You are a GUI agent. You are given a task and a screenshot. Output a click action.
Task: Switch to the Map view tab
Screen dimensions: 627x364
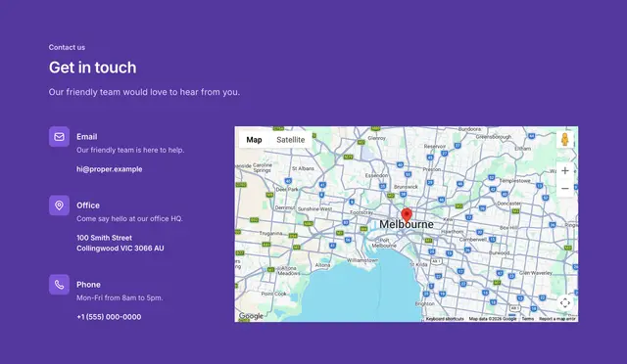point(254,140)
